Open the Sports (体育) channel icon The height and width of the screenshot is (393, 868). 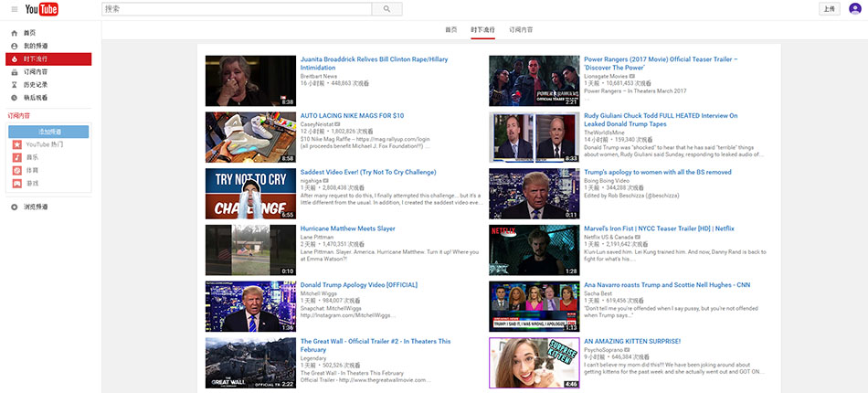pyautogui.click(x=17, y=170)
